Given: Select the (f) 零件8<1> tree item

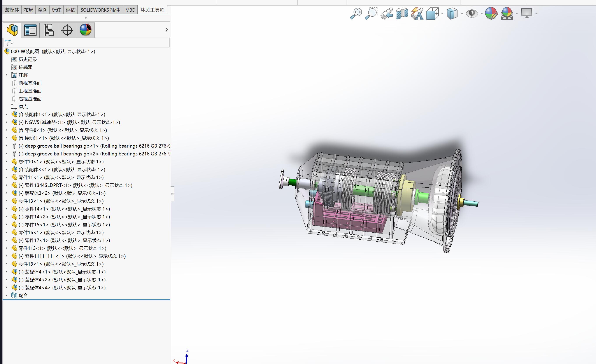Looking at the screenshot, I should tap(63, 130).
